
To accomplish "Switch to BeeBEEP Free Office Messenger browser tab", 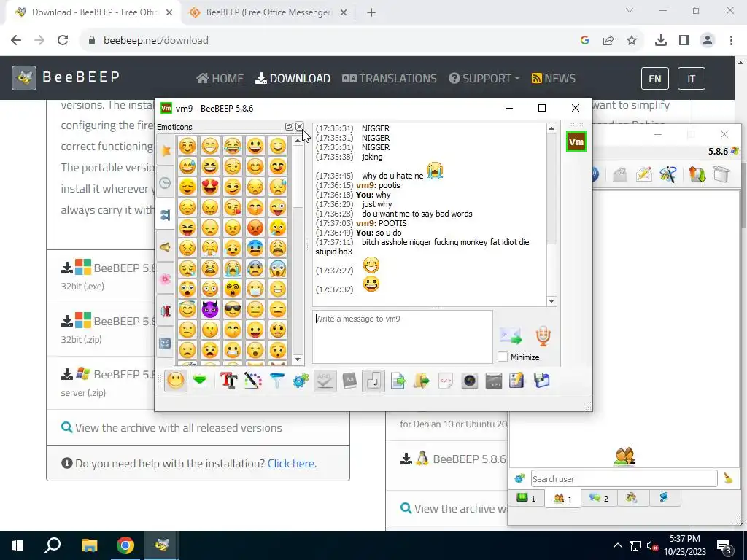I will point(268,12).
